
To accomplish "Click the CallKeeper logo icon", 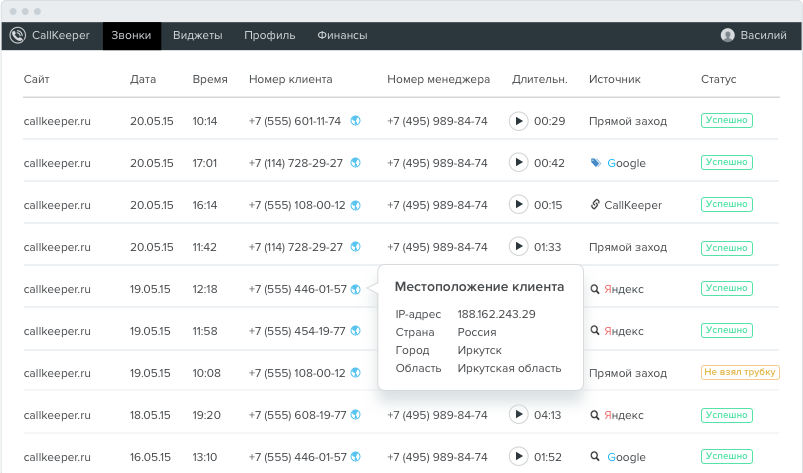I will [17, 35].
